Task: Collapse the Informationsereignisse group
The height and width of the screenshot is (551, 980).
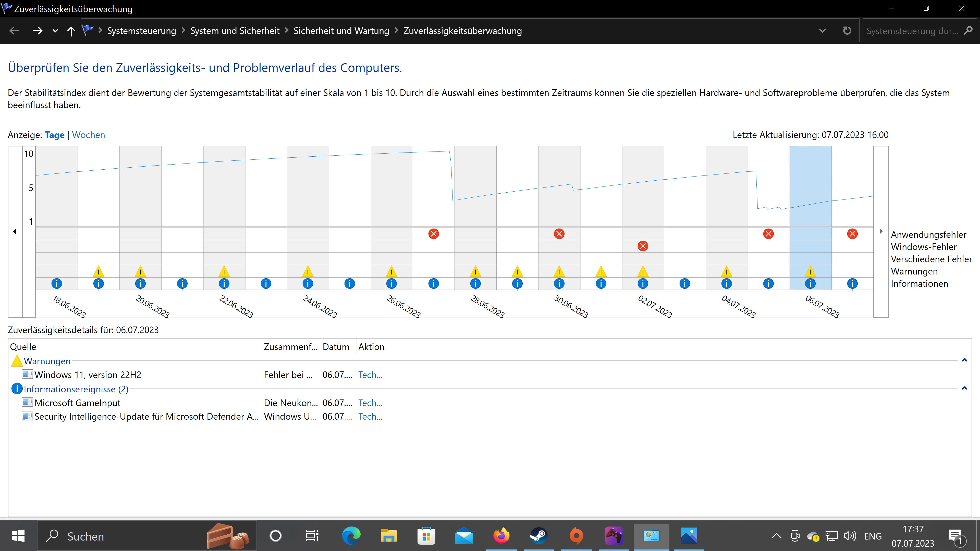Action: 964,388
